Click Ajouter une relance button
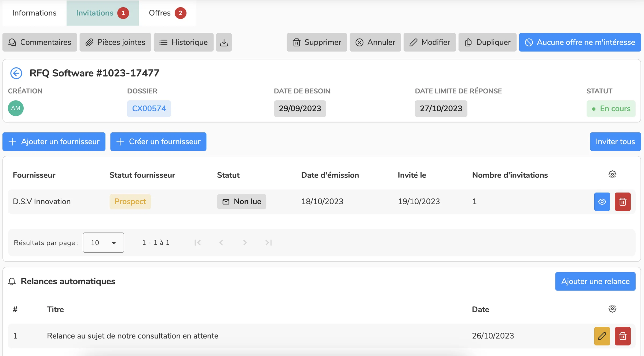644x356 pixels. click(595, 281)
